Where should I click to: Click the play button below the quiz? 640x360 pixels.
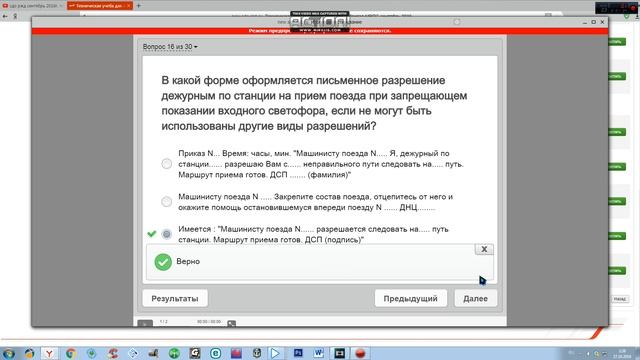145,323
